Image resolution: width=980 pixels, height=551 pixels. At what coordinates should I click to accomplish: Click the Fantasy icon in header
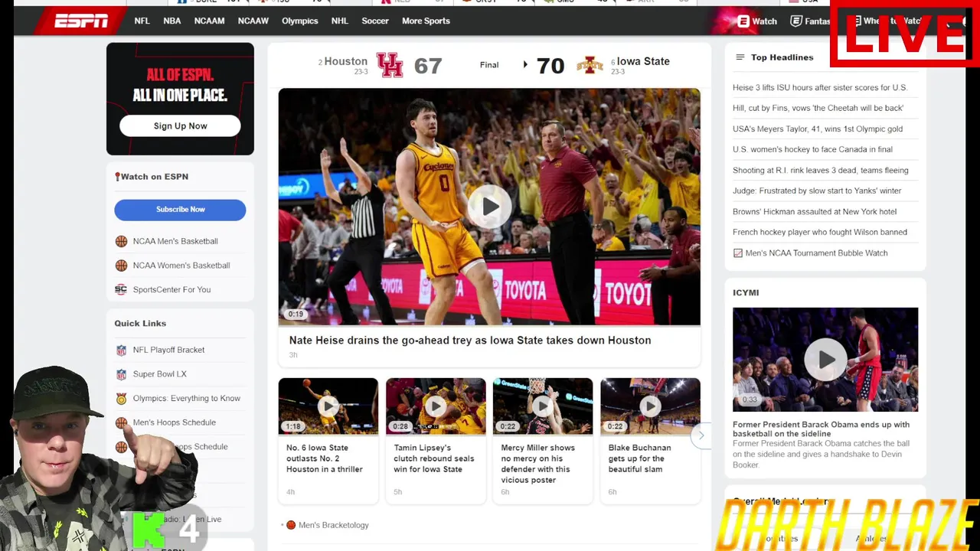tap(796, 21)
